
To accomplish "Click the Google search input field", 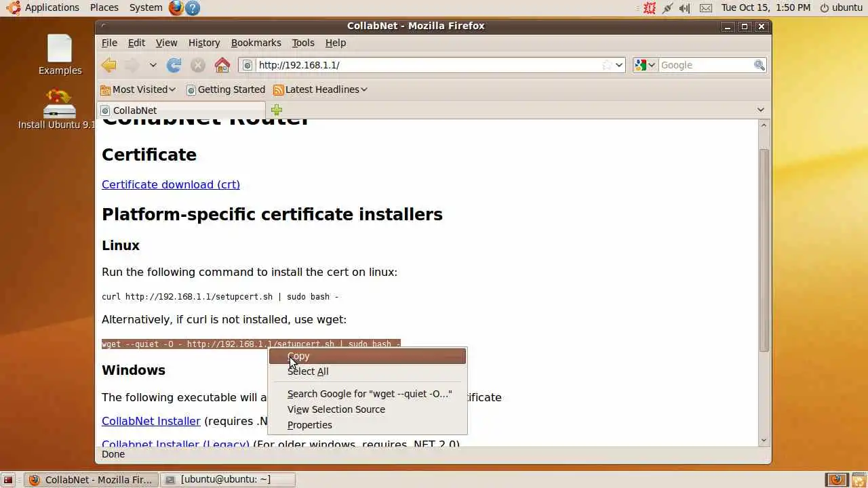I will coord(705,65).
